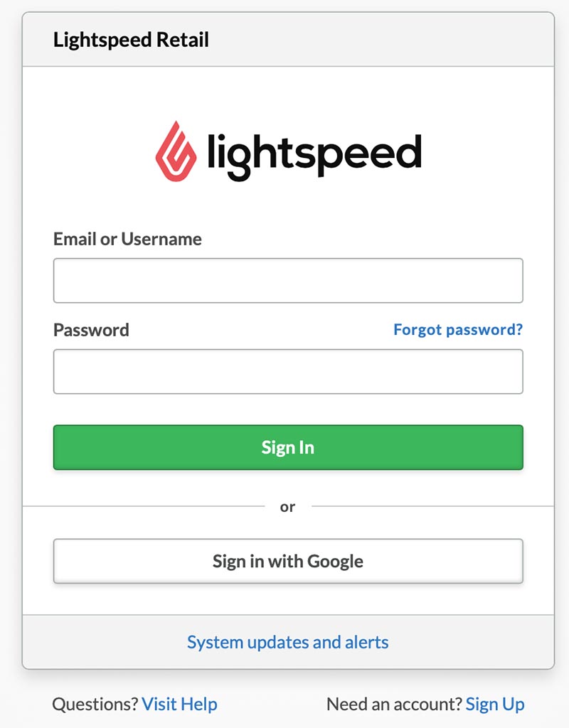
Task: Follow the Visit Help link
Action: click(179, 705)
